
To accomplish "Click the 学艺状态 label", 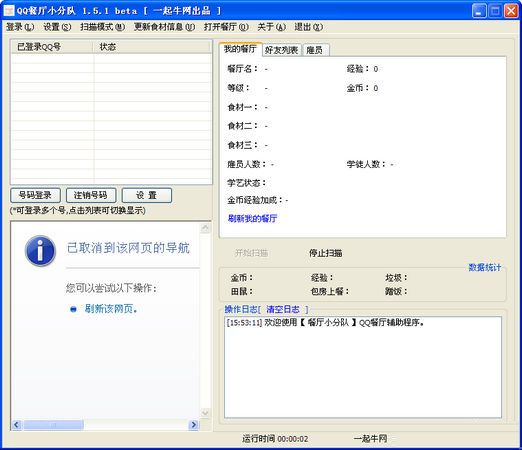I will 247,183.
